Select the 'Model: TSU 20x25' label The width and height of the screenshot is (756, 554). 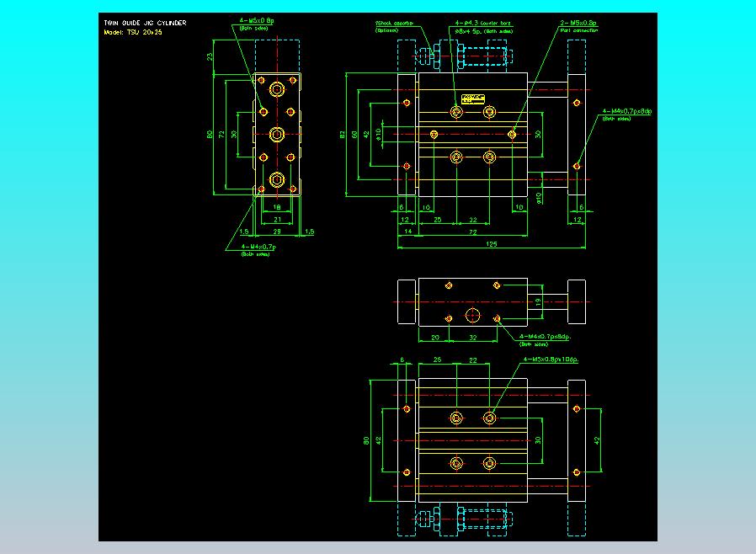pyautogui.click(x=133, y=32)
